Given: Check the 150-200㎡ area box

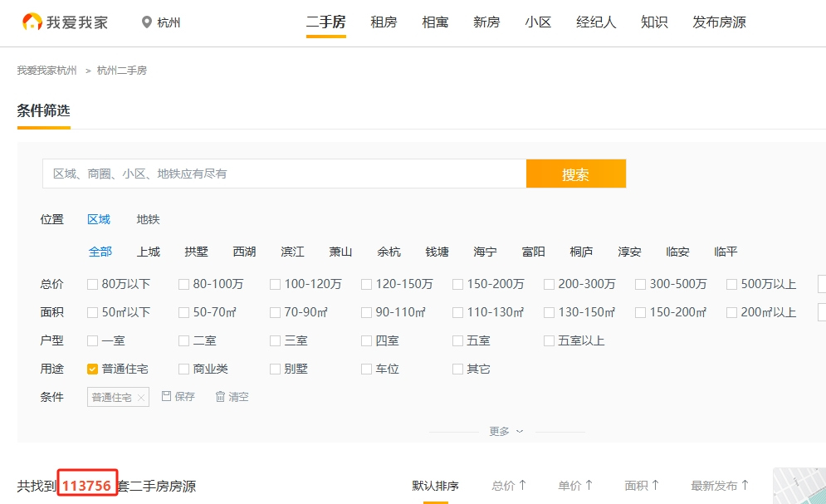Looking at the screenshot, I should tap(640, 313).
